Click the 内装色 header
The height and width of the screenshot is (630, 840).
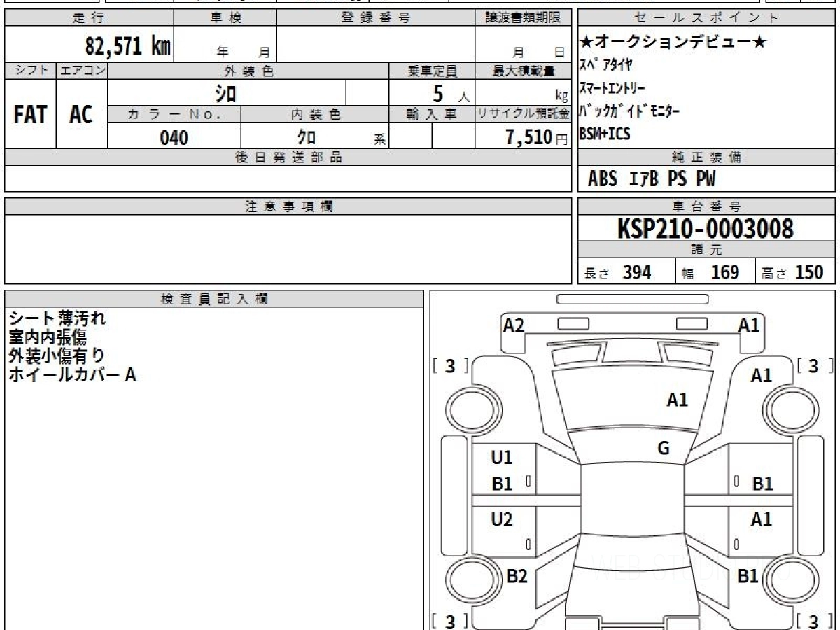[315, 115]
